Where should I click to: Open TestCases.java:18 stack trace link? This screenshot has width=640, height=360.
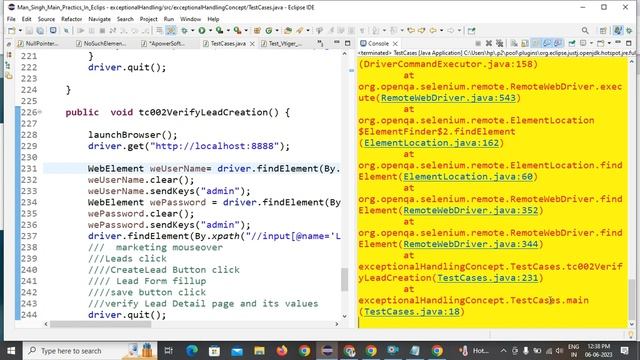tap(412, 312)
